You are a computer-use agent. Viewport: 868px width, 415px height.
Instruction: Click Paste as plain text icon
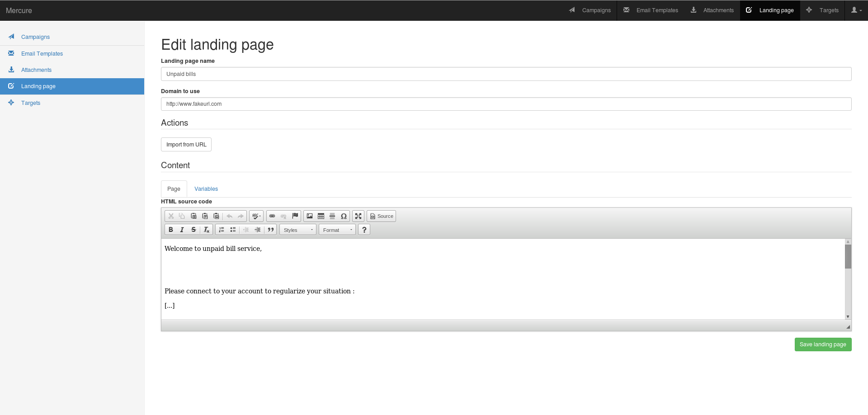click(205, 216)
